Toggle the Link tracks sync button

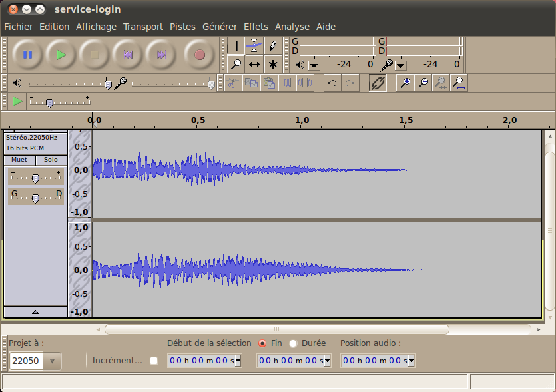[378, 83]
